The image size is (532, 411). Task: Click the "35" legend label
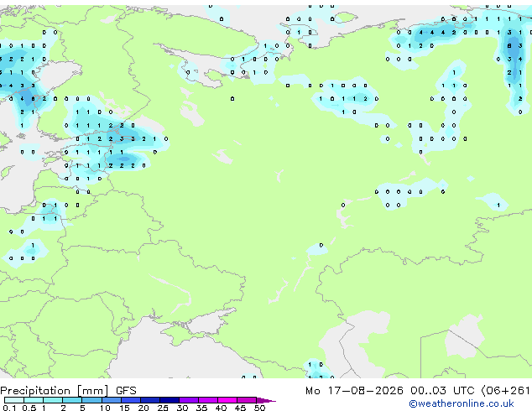(x=201, y=408)
